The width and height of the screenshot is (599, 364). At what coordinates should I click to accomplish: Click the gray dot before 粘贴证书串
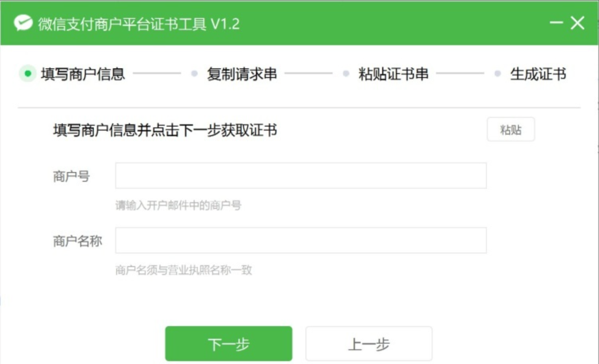coord(346,73)
